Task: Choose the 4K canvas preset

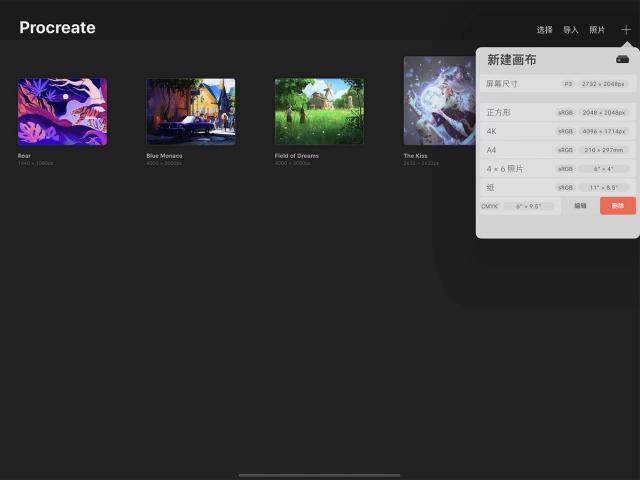Action: (557, 131)
